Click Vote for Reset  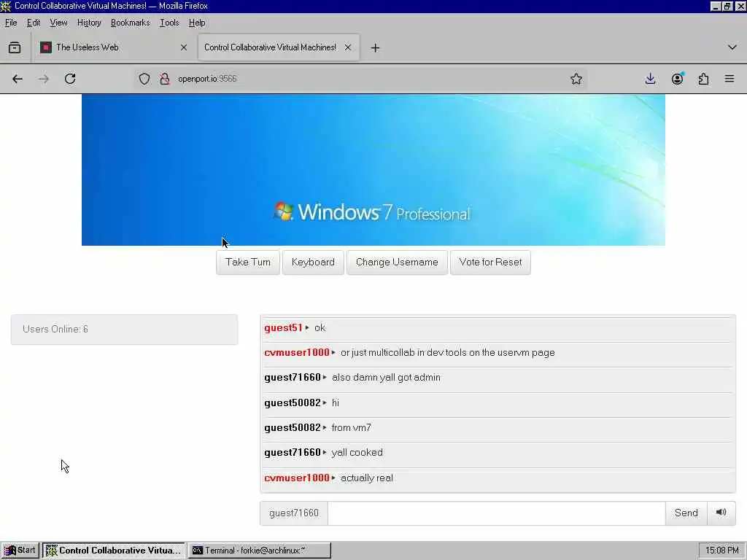490,262
